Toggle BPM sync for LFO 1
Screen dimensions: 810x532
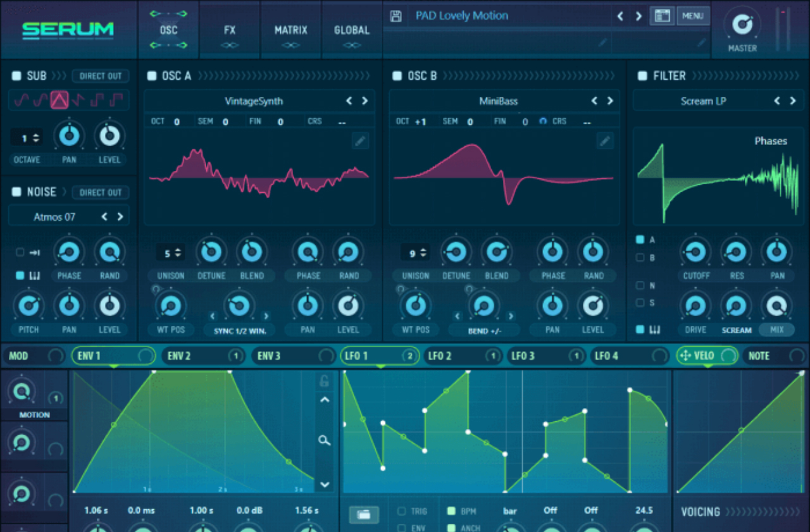[x=452, y=510]
